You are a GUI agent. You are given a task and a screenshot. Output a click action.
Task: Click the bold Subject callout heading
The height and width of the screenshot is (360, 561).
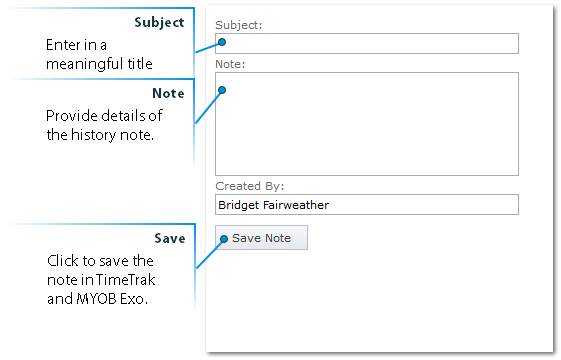159,23
